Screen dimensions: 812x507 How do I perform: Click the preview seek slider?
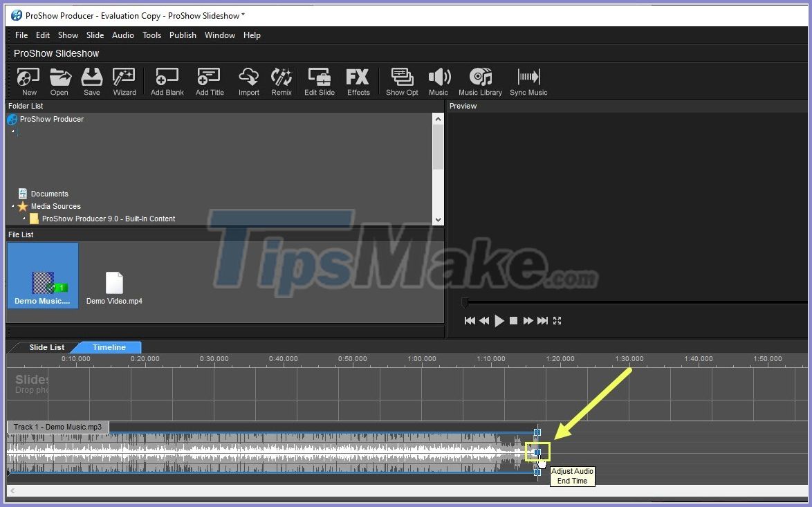(465, 302)
